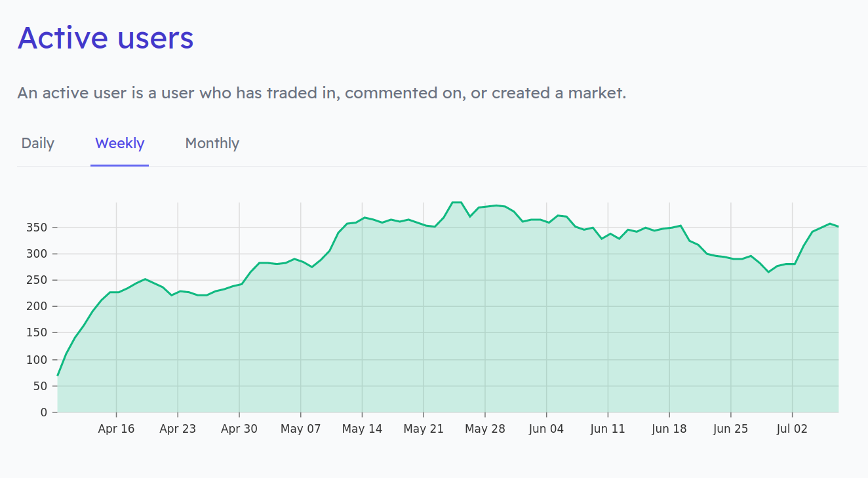Select the Jul 02 date label

pos(792,429)
